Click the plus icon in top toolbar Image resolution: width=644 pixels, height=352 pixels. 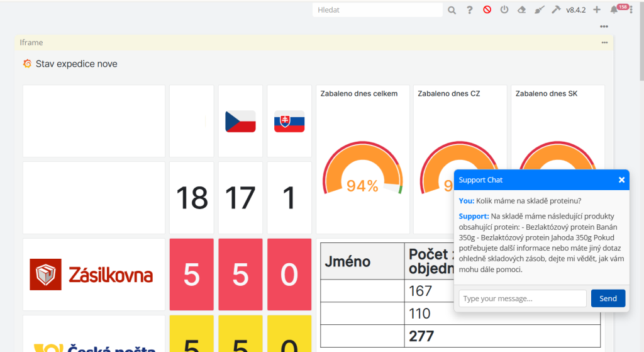pos(597,10)
